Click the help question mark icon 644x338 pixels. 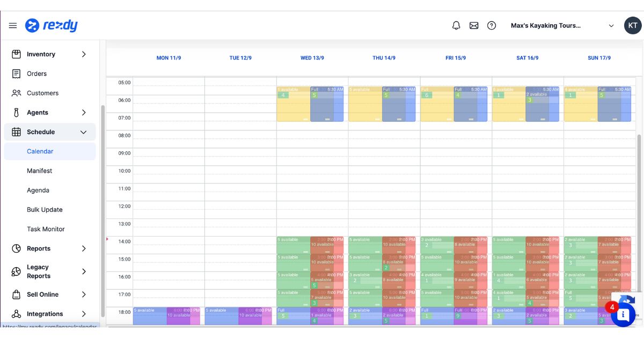(491, 25)
